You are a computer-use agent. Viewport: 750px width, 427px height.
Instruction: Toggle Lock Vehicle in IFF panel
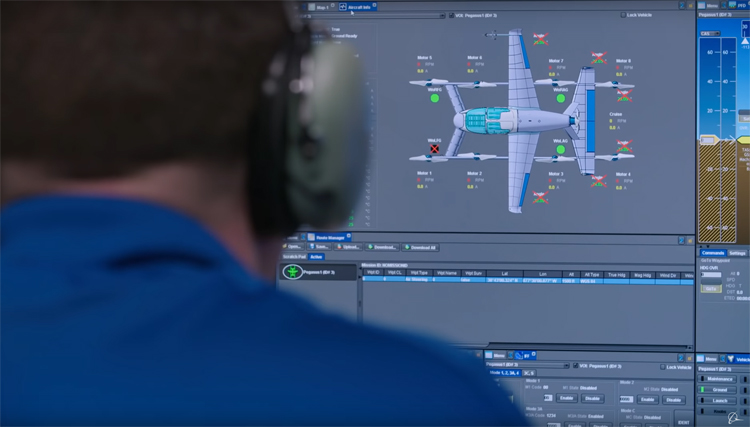[662, 367]
